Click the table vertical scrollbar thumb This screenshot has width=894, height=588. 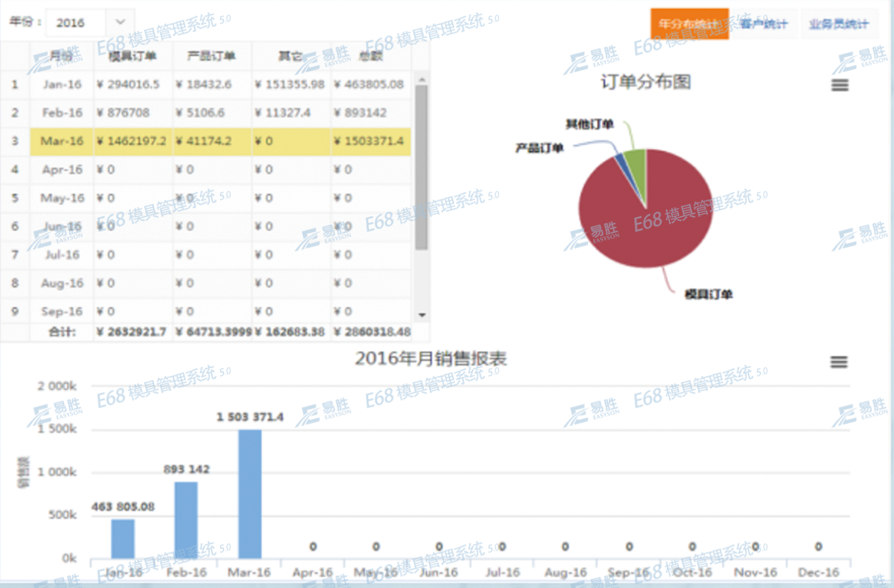(422, 167)
